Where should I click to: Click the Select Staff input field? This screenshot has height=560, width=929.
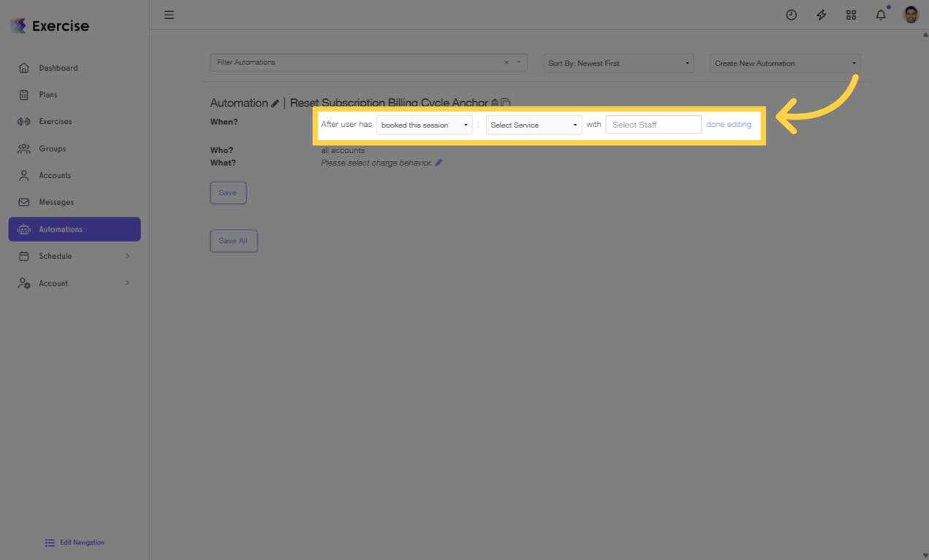(x=653, y=125)
